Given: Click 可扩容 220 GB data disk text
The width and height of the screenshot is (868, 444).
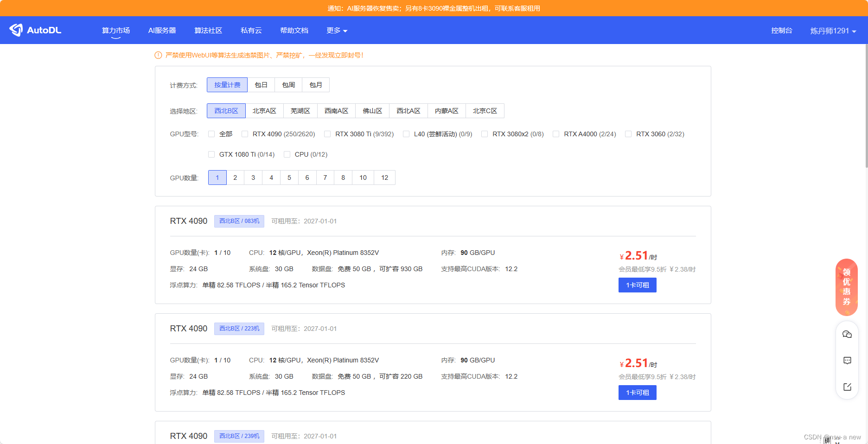Looking at the screenshot, I should click(401, 376).
